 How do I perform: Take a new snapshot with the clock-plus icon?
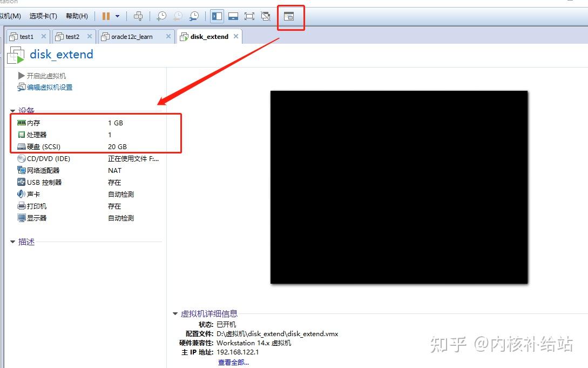pyautogui.click(x=161, y=16)
